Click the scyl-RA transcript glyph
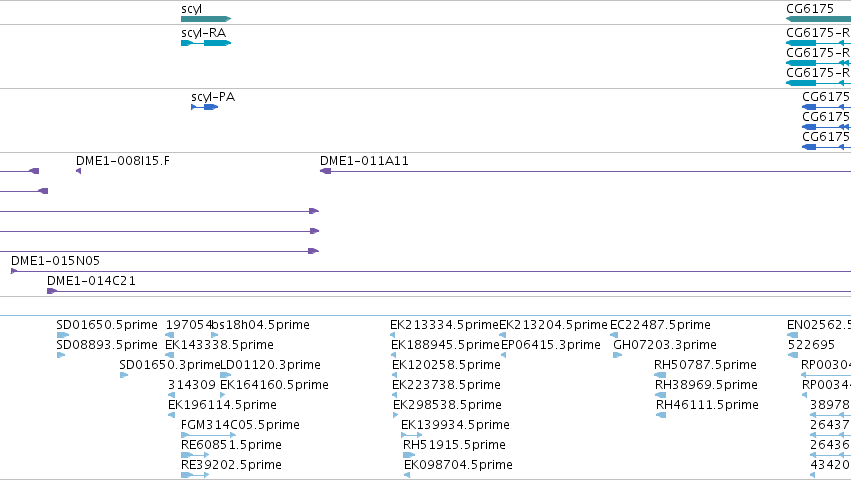Screen dimensions: 851x480 (x=206, y=43)
